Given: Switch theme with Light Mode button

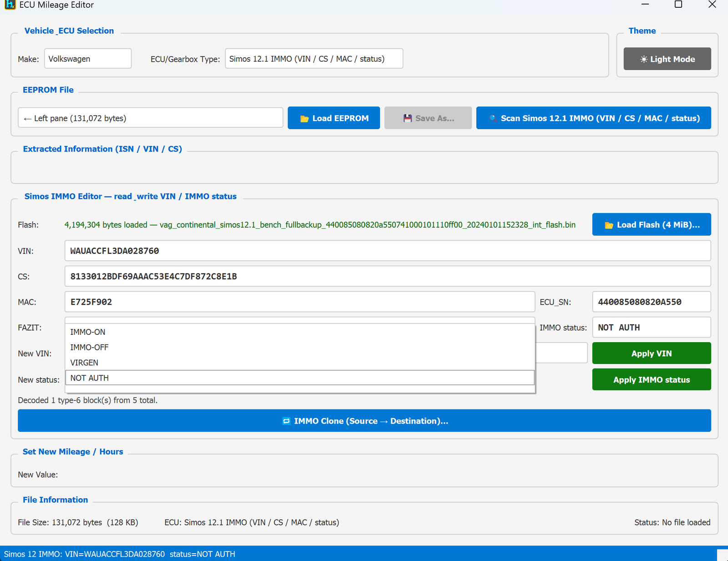Looking at the screenshot, I should (667, 59).
